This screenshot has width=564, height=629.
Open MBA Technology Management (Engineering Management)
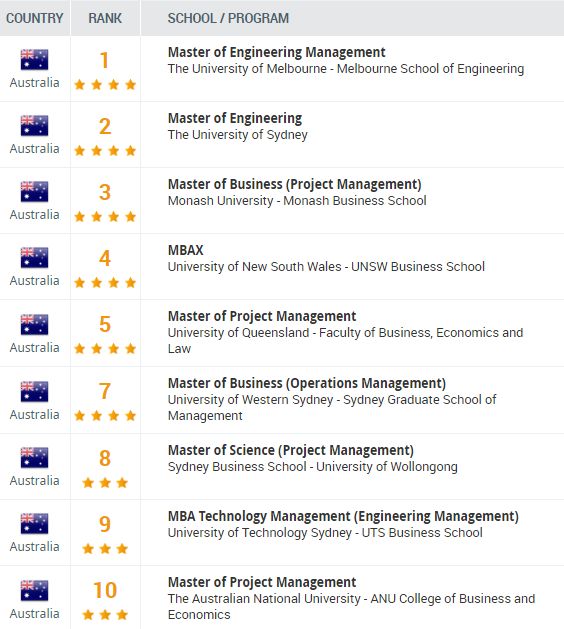point(343,516)
